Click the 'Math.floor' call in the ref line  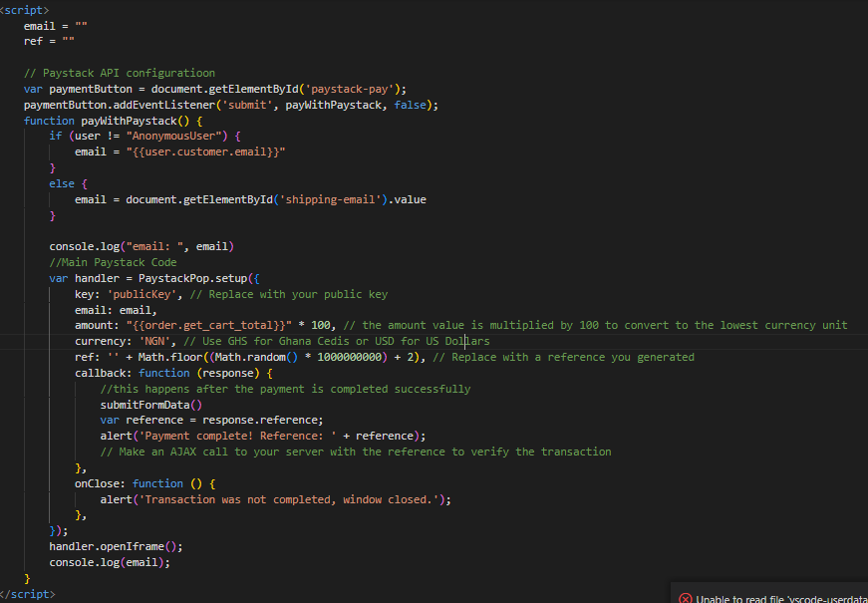click(x=170, y=357)
